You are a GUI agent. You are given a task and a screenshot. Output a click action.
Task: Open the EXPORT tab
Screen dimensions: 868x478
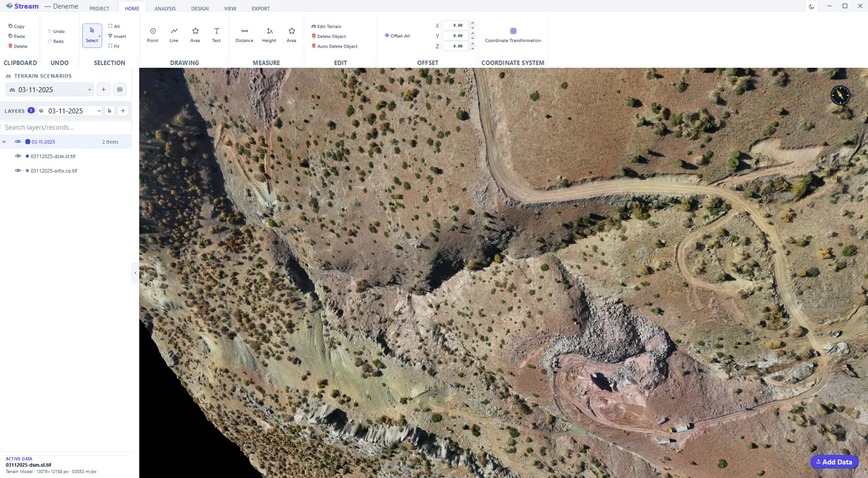click(x=260, y=9)
